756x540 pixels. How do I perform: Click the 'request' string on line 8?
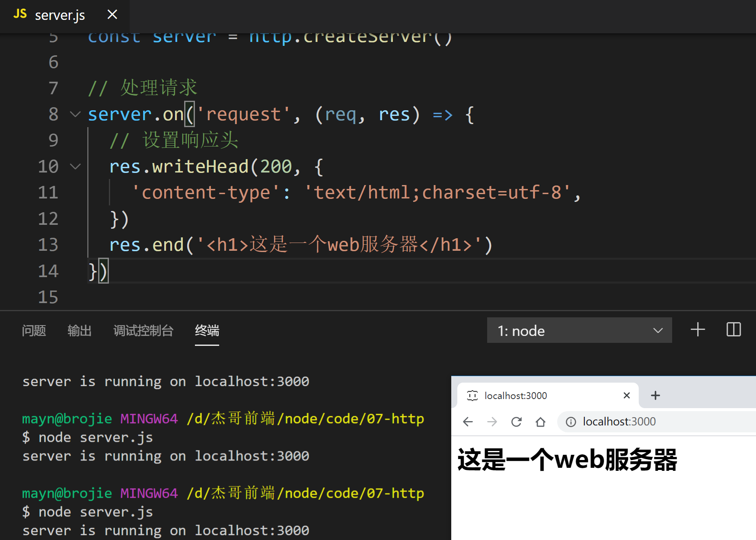pos(243,115)
